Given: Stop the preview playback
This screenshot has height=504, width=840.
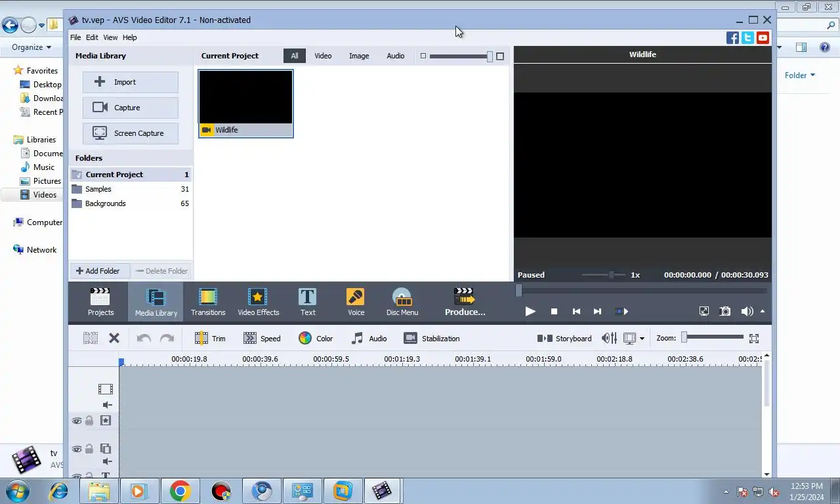Looking at the screenshot, I should coord(554,311).
